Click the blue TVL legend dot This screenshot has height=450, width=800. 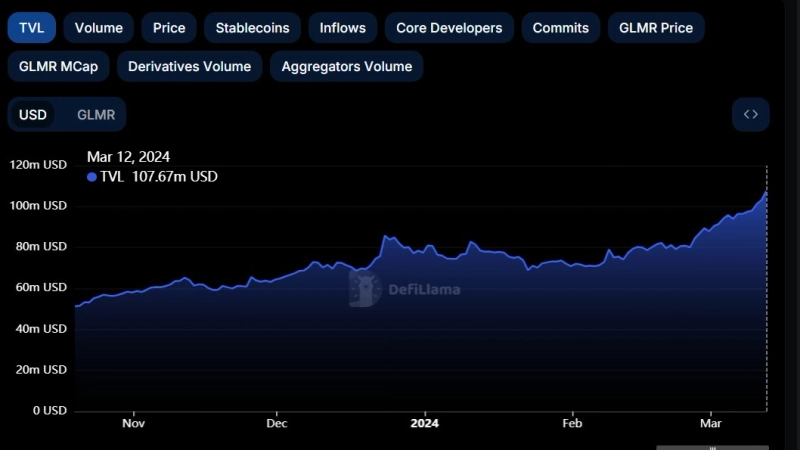tap(92, 177)
